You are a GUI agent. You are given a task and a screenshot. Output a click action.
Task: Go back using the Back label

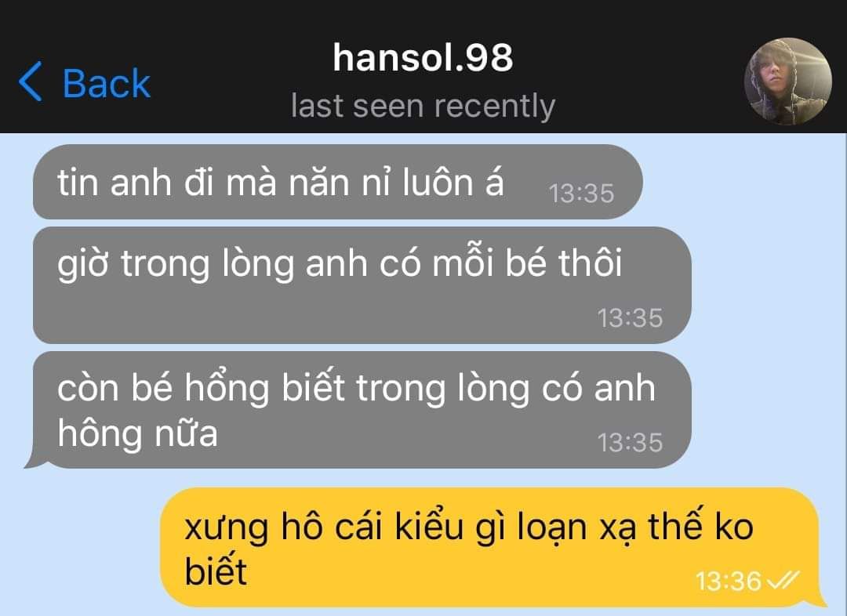point(106,83)
